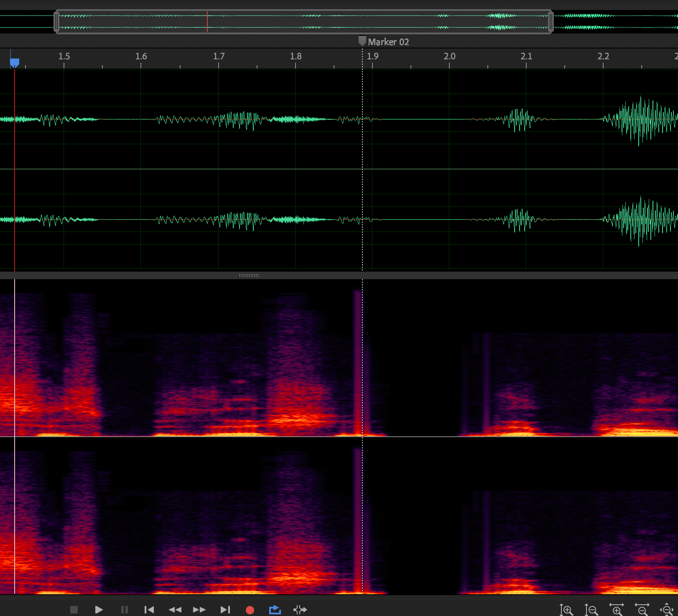Click Move Playhead to Next control
678x616 pixels.
(x=225, y=609)
